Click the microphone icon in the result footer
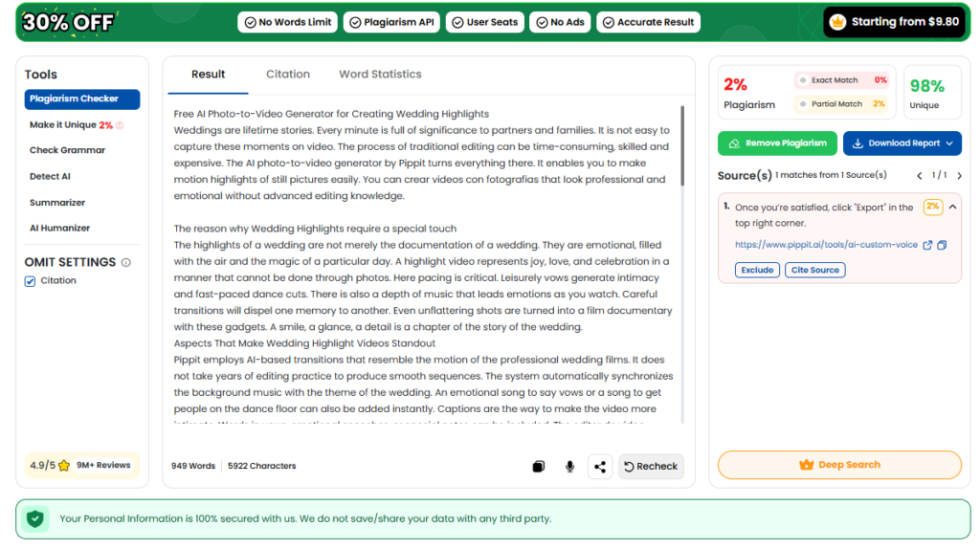This screenshot has height=549, width=980. (x=569, y=467)
